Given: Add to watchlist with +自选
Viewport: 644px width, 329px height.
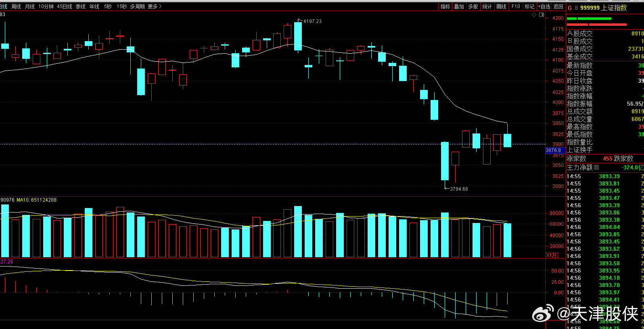Looking at the screenshot, I should (544, 6).
